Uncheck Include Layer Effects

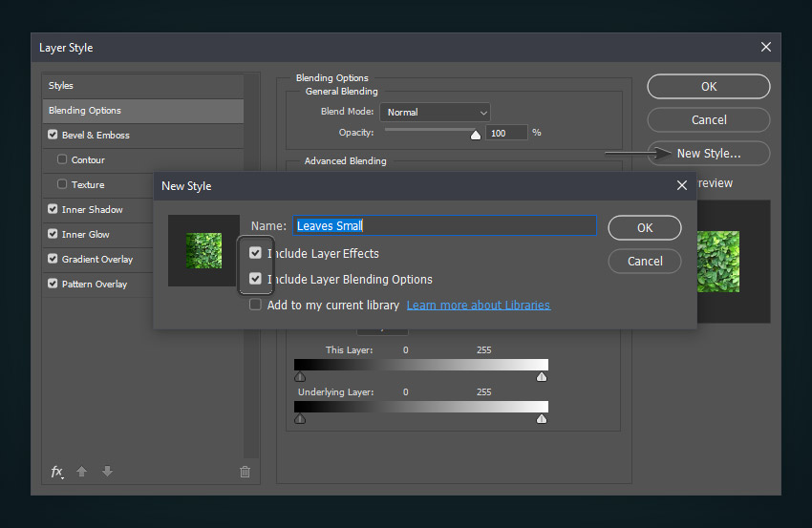[255, 254]
